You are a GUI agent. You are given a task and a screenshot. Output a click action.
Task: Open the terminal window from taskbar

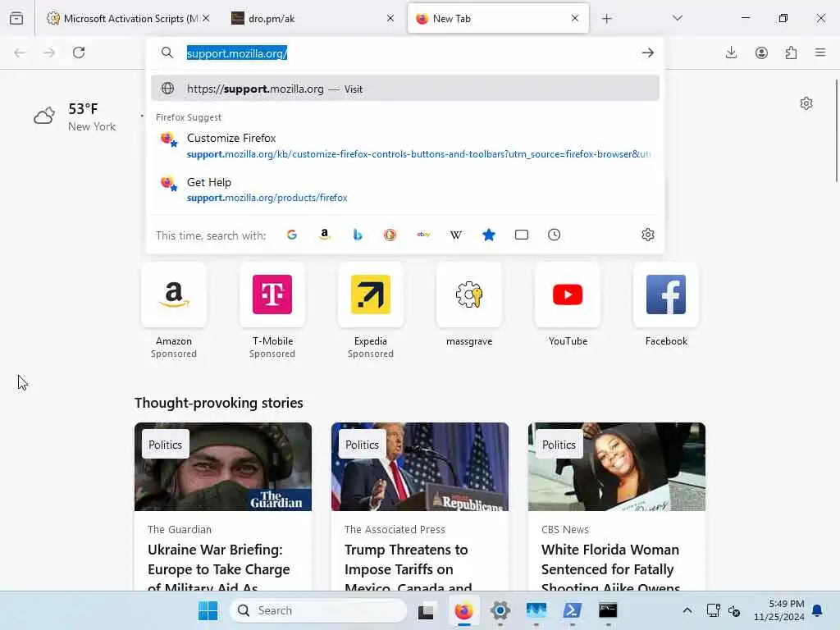[x=608, y=610]
